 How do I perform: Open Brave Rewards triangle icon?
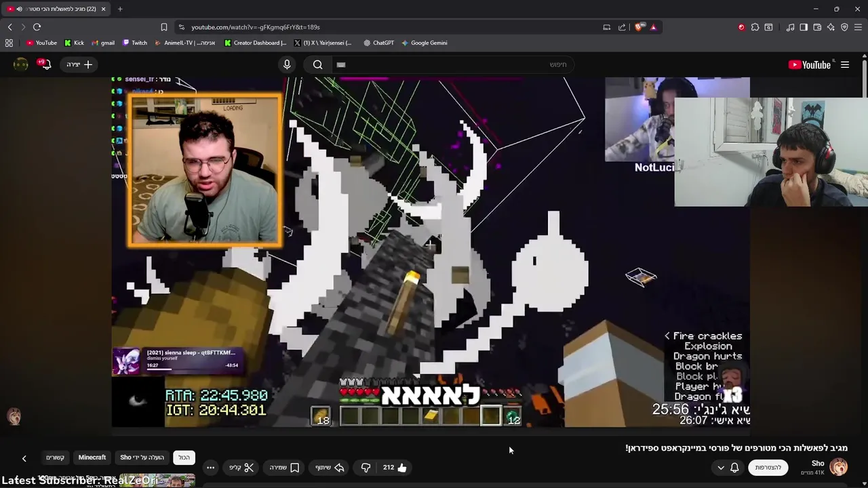pos(653,27)
